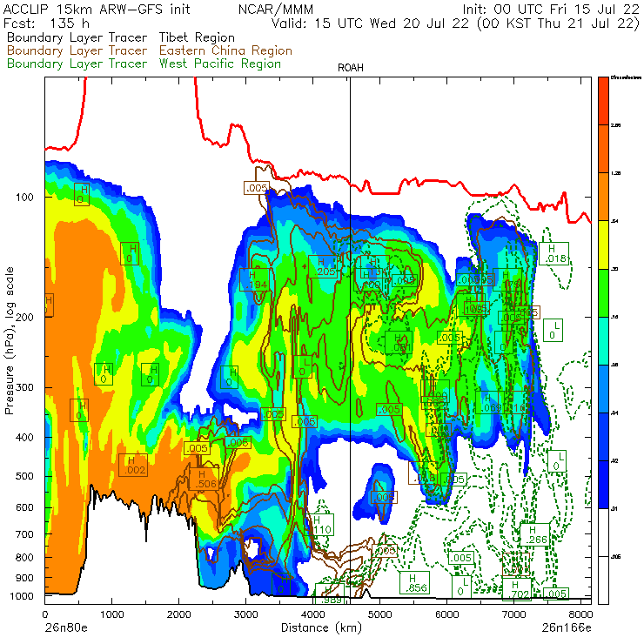Click the 'H .266' contour label
Image resolution: width=644 pixels, height=644 pixels.
coord(534,534)
